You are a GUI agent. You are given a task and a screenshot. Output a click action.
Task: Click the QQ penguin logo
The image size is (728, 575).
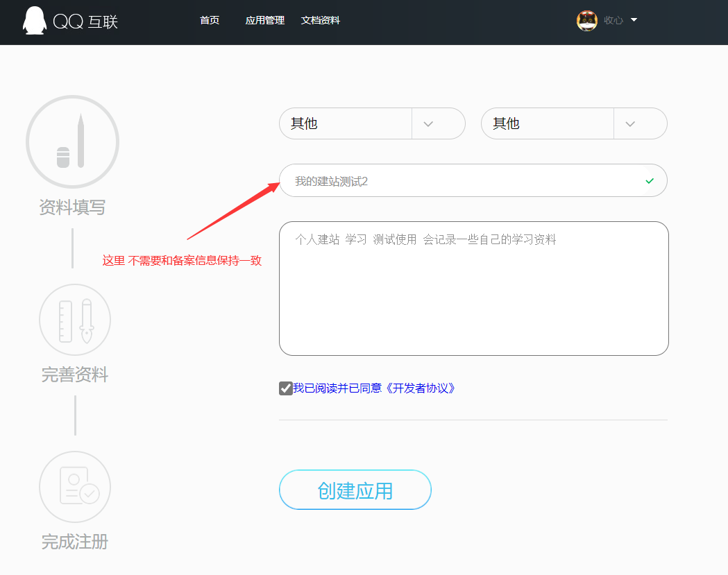[34, 21]
